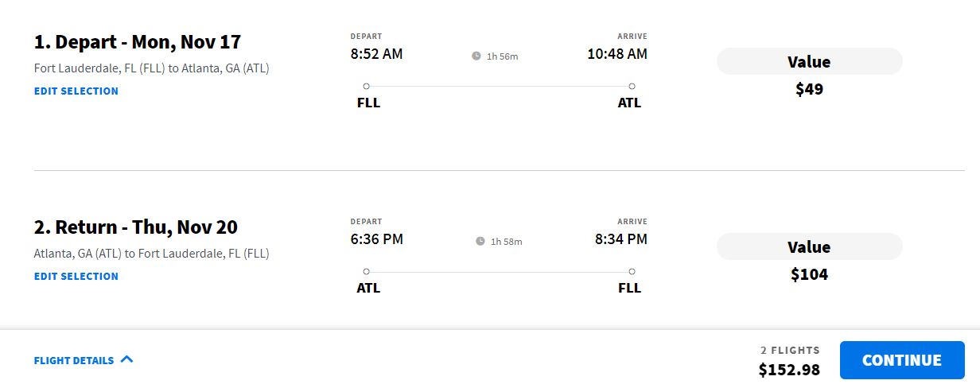Click the ATL origin circle on return route

point(366,272)
